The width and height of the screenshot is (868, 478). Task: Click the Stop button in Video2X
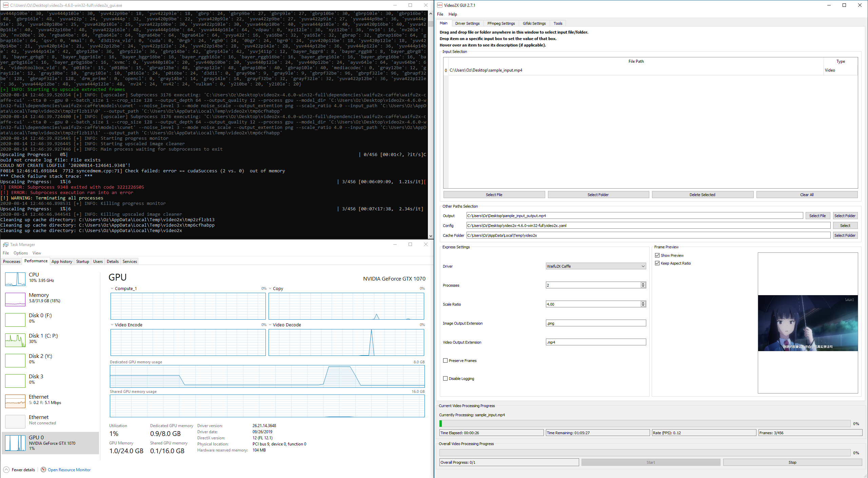pyautogui.click(x=792, y=462)
